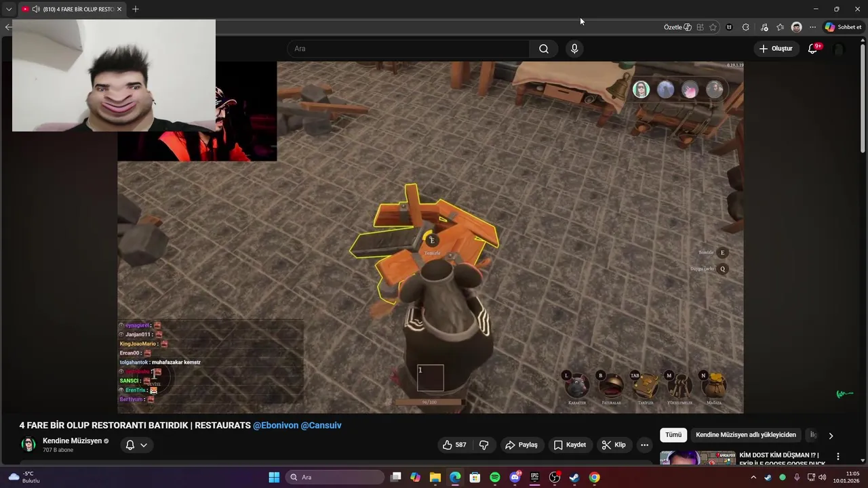Open Microsoft Store from taskbar
The width and height of the screenshot is (868, 488).
pyautogui.click(x=475, y=477)
